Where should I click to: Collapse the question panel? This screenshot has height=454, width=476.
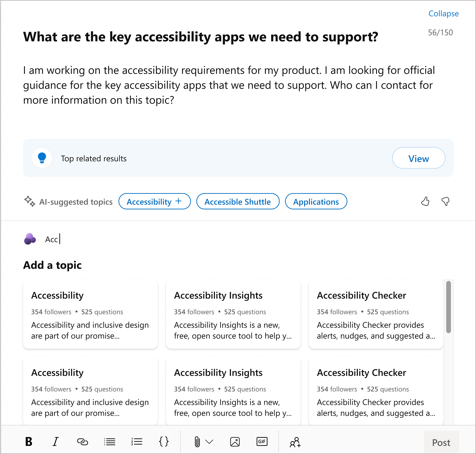pos(444,14)
